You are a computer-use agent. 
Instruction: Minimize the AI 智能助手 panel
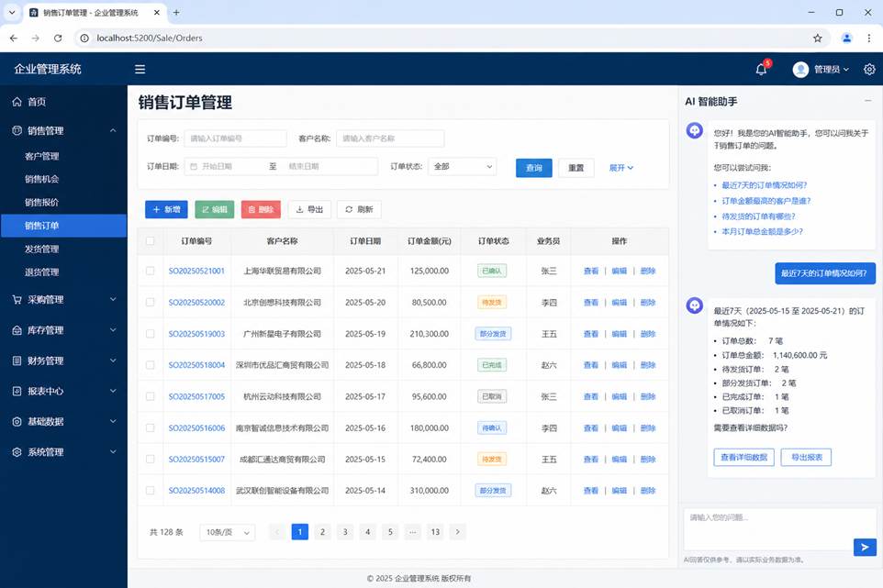pos(867,101)
